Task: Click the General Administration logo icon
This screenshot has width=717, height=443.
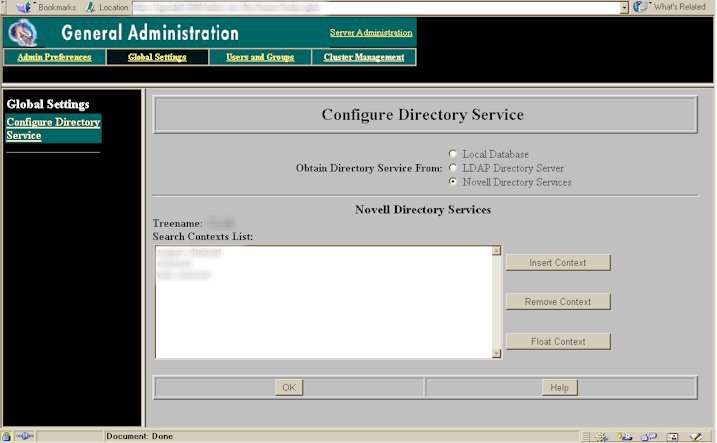Action: pos(23,32)
